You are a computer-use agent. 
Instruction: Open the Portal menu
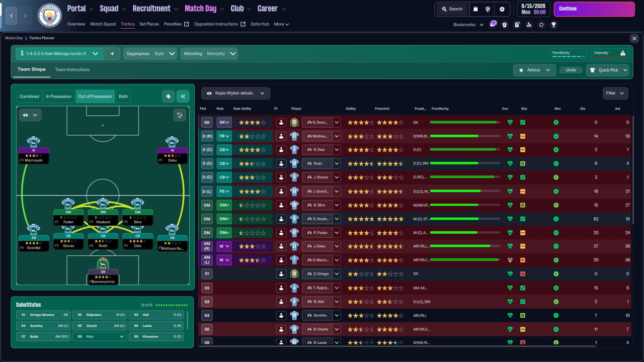[x=80, y=9]
